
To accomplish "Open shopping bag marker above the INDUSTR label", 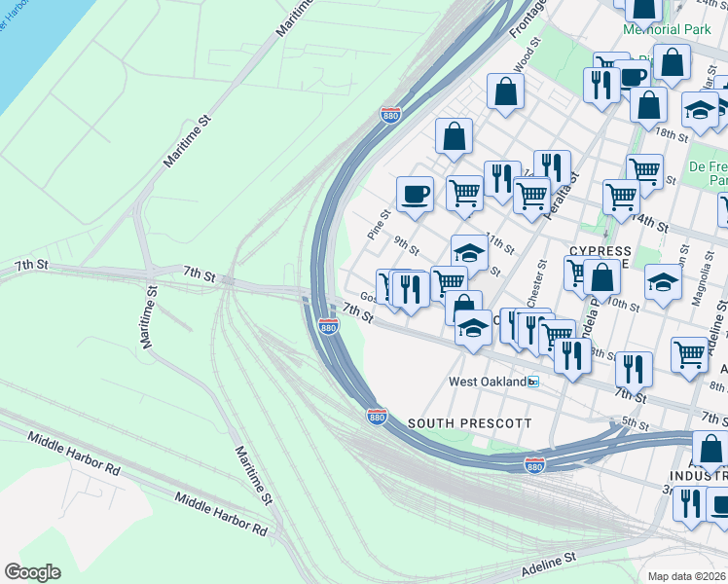I will [x=710, y=454].
